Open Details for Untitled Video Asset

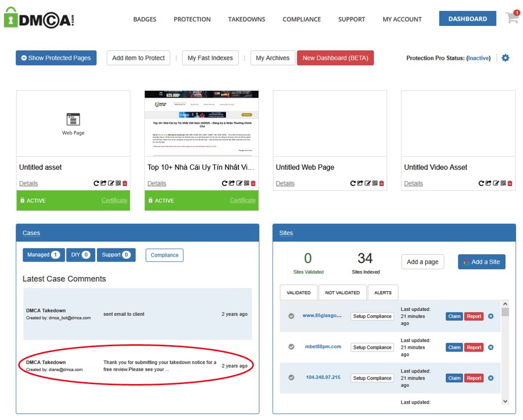413,183
